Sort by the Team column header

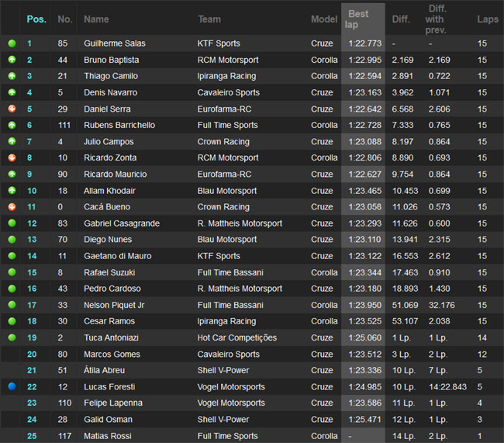pyautogui.click(x=209, y=19)
